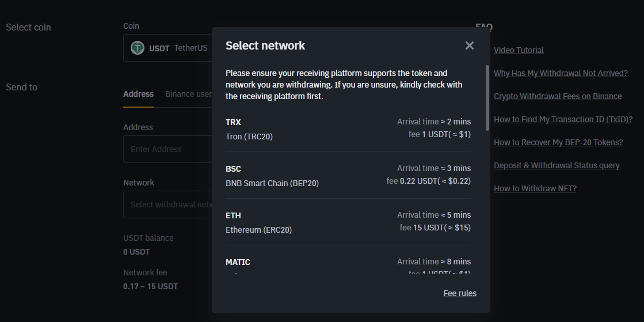Viewport: 644px width, 322px height.
Task: Click the USDT Tether coin icon
Action: [138, 48]
